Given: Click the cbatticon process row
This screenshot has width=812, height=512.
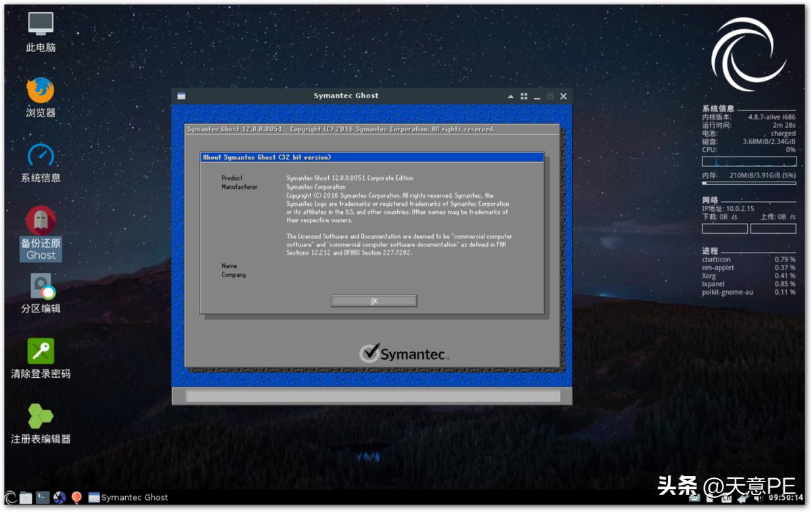Looking at the screenshot, I should click(x=748, y=259).
